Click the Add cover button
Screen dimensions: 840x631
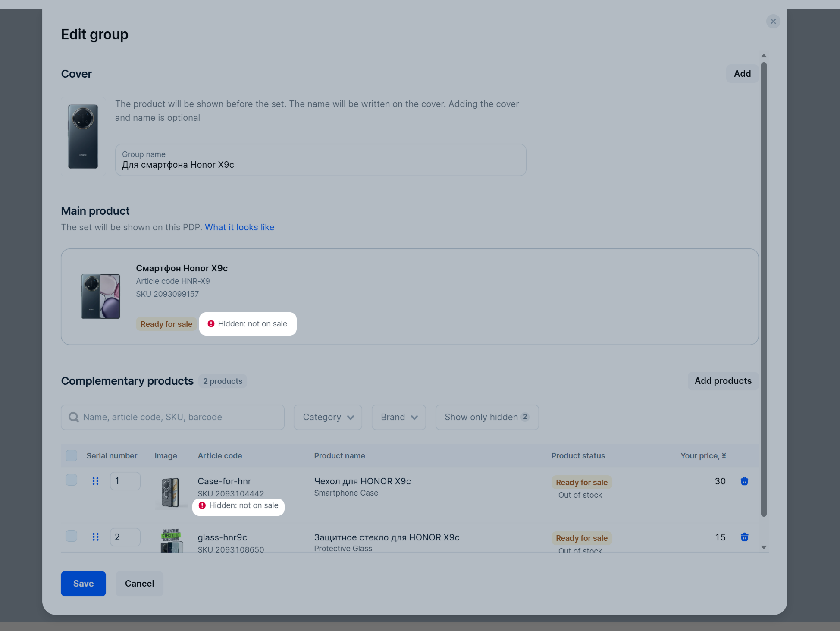(742, 74)
